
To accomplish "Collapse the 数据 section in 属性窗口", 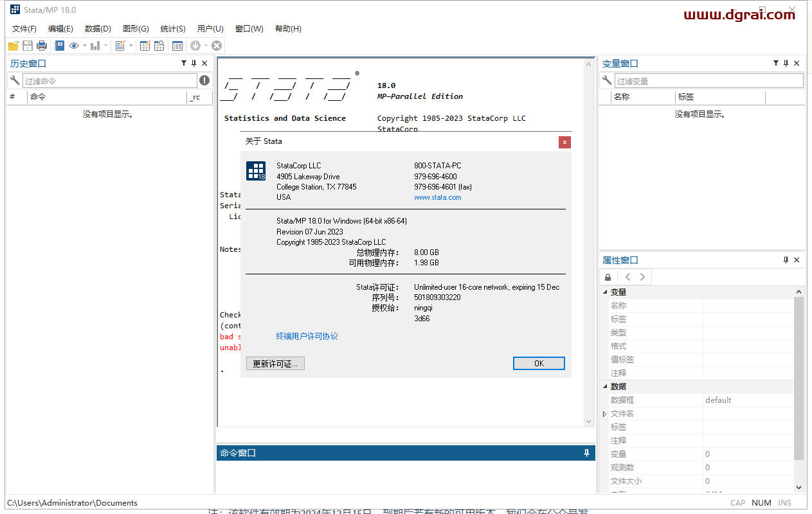I will tap(605, 386).
